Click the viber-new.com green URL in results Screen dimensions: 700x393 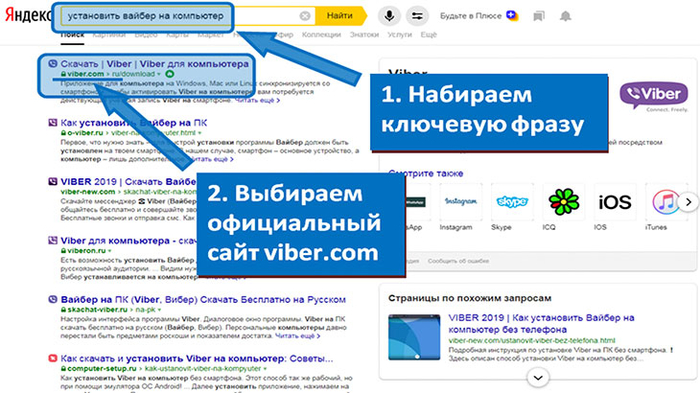(88, 192)
